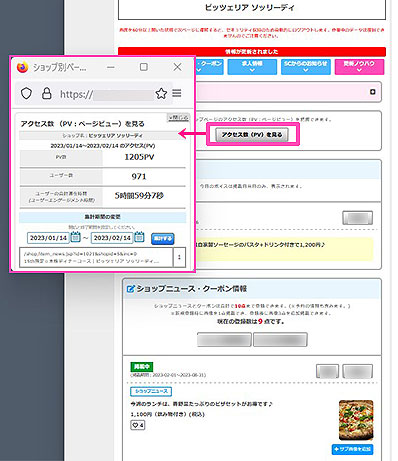Click the end date field 2023/02/14
Viewport: 398px width, 461px height.
point(112,238)
